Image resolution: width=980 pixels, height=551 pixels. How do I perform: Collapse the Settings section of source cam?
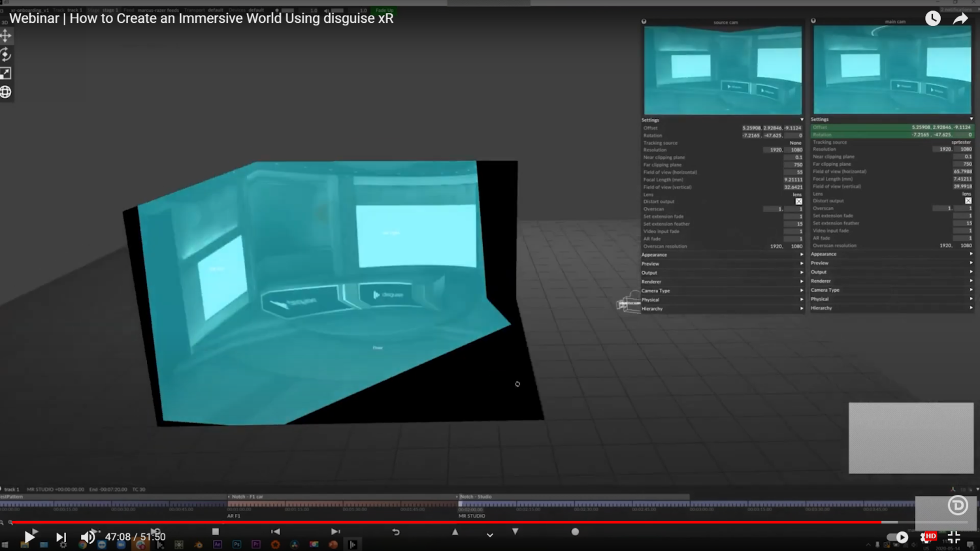coord(722,120)
